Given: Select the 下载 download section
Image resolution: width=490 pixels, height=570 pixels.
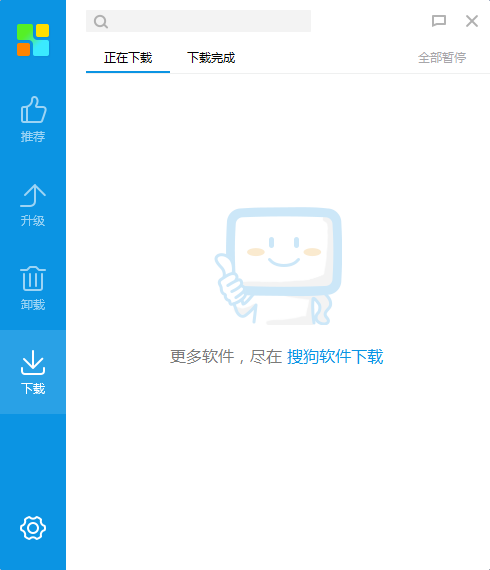Looking at the screenshot, I should [x=33, y=372].
